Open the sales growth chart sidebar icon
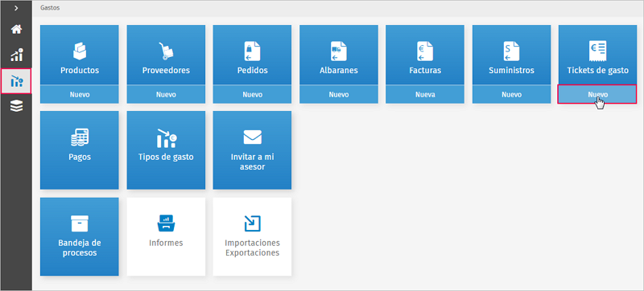This screenshot has height=291, width=644. [16, 55]
